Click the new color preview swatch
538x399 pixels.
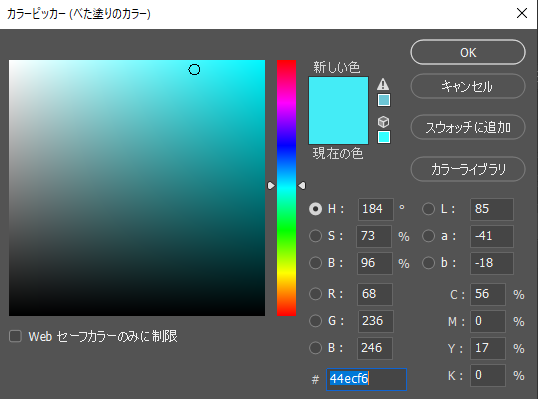338,93
